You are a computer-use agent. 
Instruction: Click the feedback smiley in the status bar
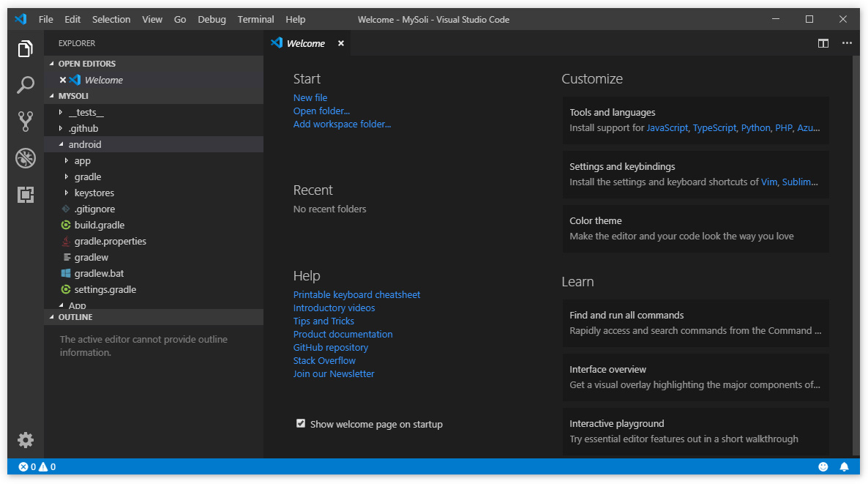(823, 466)
